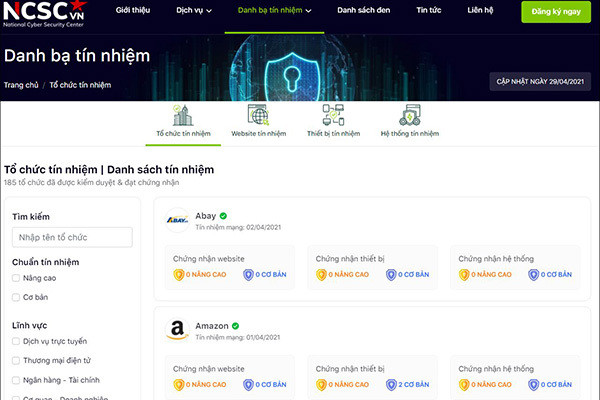Viewport: 600px width, 400px height.
Task: Click the NCSC logo in header
Action: tap(45, 14)
